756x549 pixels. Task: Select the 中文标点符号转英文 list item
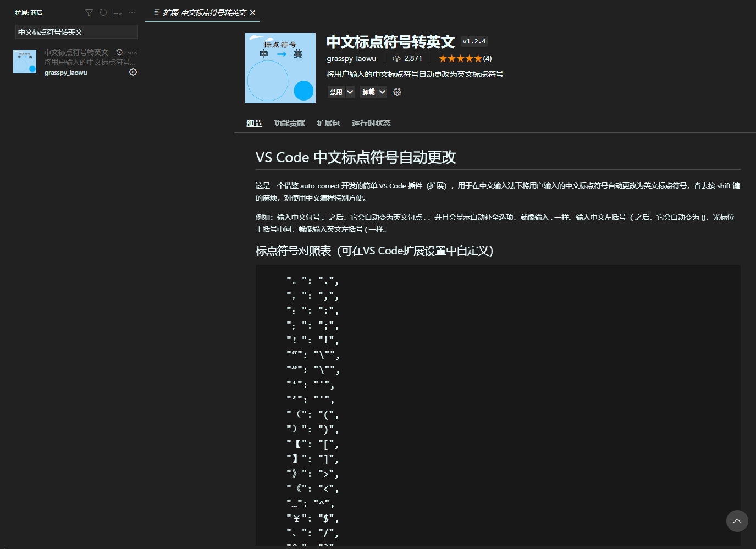(x=76, y=62)
